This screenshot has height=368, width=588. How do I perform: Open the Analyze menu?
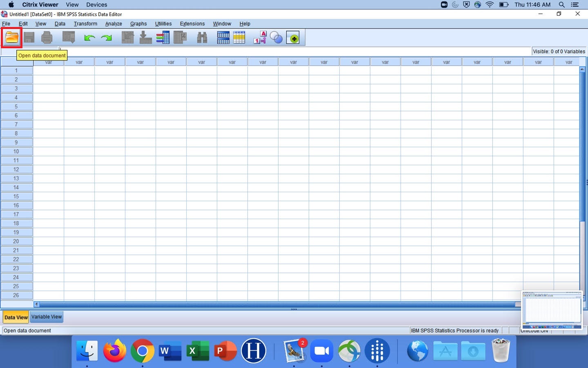pos(114,24)
